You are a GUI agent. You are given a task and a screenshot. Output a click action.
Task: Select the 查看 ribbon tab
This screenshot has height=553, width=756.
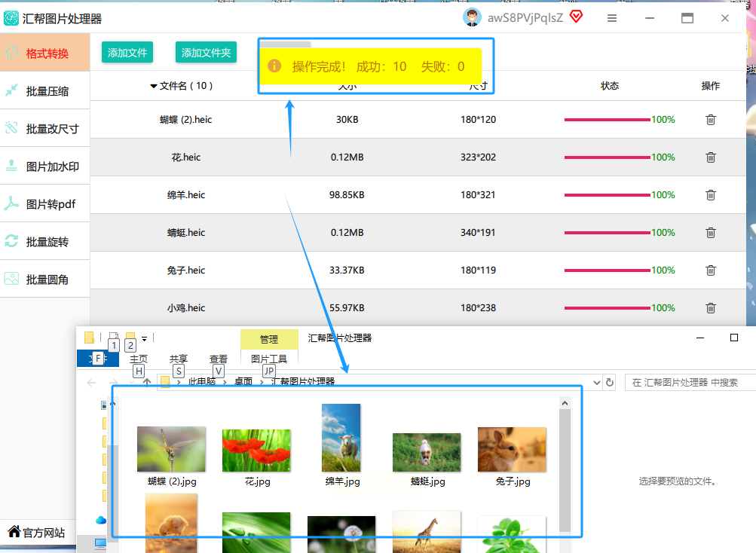(218, 359)
